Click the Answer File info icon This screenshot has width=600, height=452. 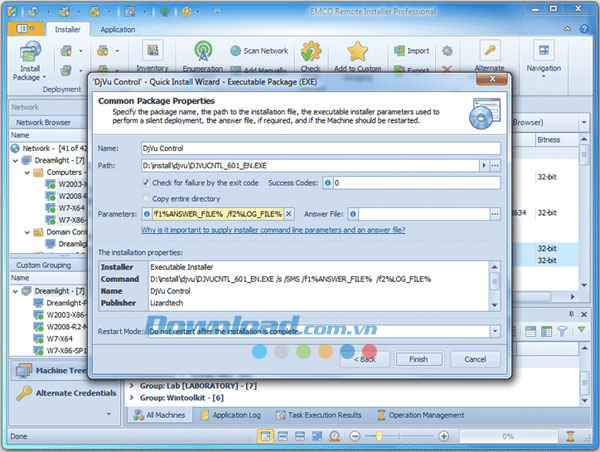pyautogui.click(x=353, y=214)
